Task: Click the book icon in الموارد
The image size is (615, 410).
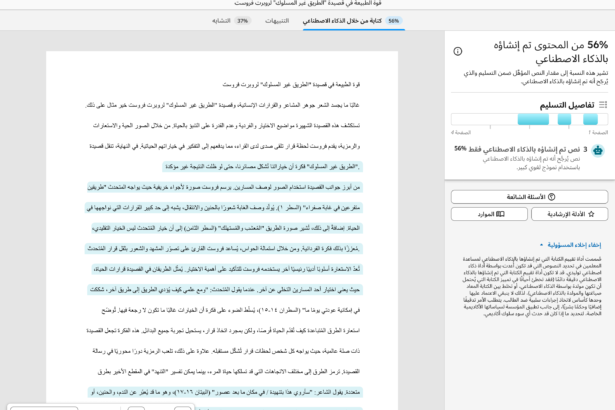Action: [x=500, y=214]
